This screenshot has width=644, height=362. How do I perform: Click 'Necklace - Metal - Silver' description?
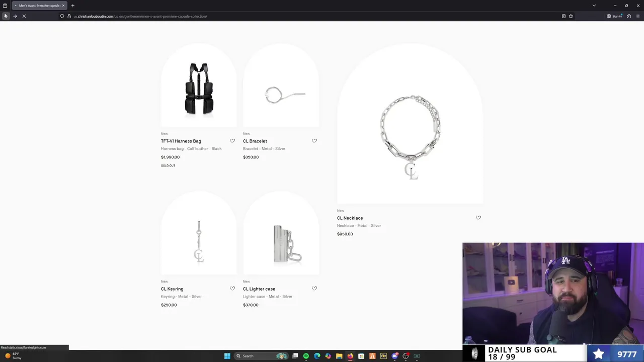point(359,226)
